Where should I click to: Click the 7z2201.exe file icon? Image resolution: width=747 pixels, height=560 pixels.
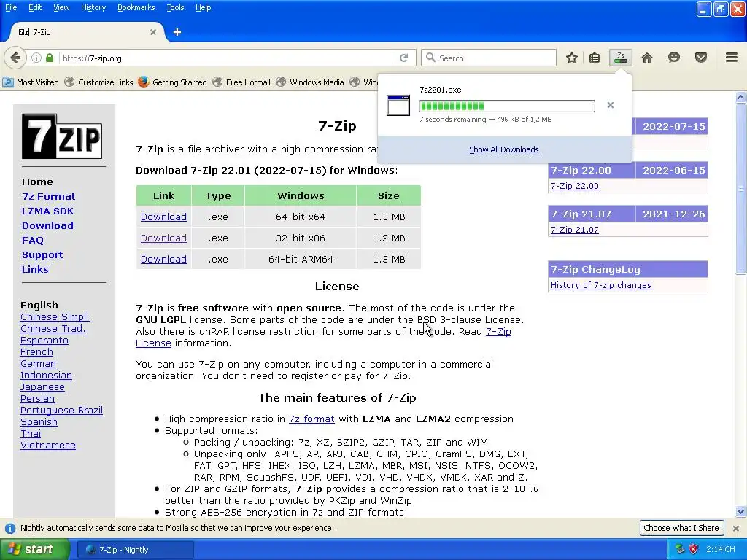coord(398,105)
